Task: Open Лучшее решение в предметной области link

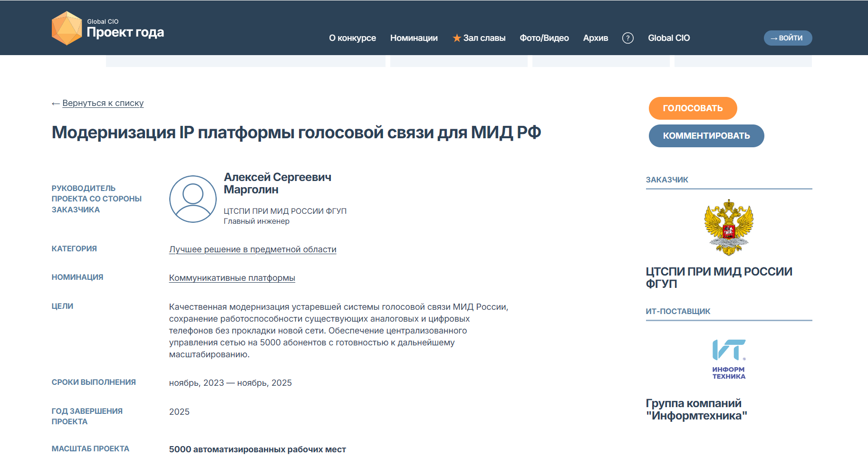Action: (252, 249)
